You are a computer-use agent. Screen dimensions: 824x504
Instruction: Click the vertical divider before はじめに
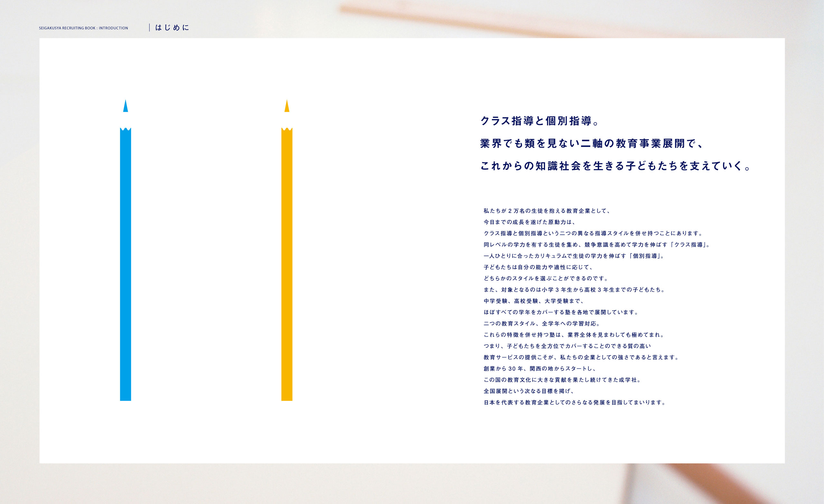click(x=149, y=28)
